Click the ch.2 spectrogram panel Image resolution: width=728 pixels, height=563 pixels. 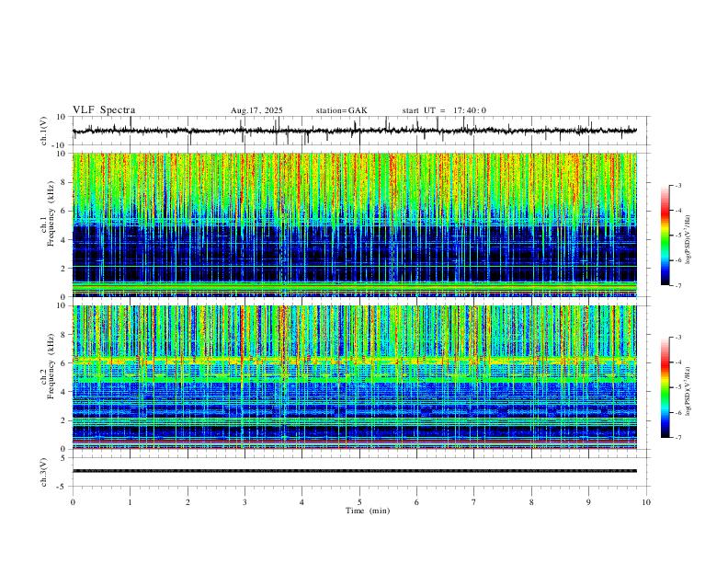click(x=355, y=377)
